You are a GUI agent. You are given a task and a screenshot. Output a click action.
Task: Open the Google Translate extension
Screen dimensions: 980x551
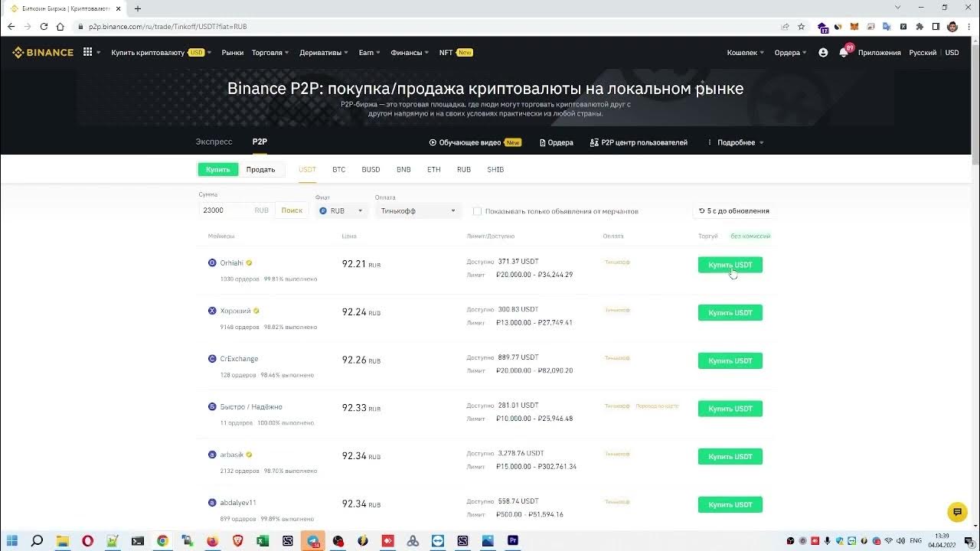(x=887, y=26)
